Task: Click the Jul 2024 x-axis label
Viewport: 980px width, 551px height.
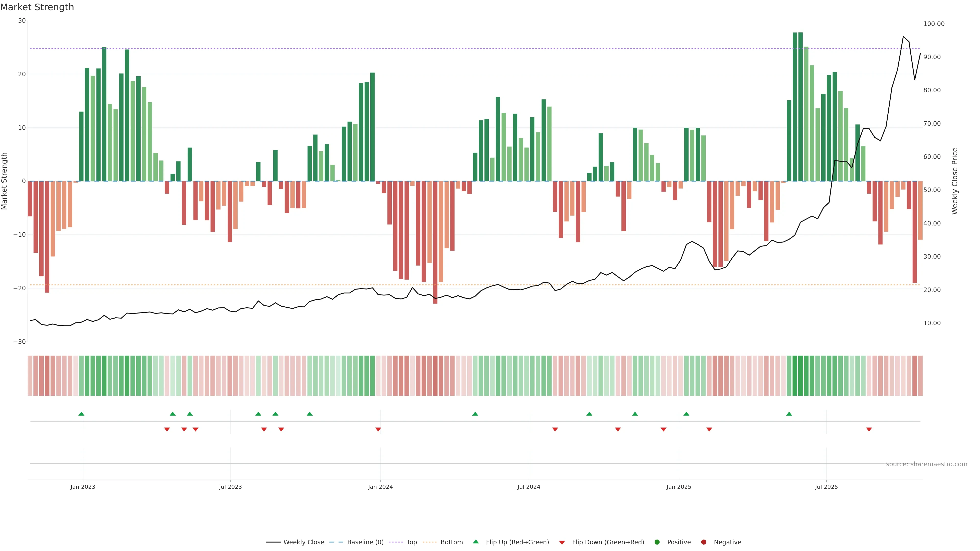Action: pos(529,487)
